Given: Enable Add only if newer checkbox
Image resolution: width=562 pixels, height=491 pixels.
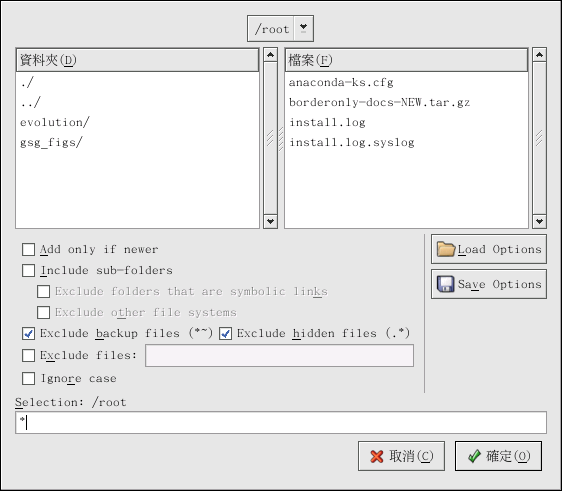Looking at the screenshot, I should coord(28,249).
